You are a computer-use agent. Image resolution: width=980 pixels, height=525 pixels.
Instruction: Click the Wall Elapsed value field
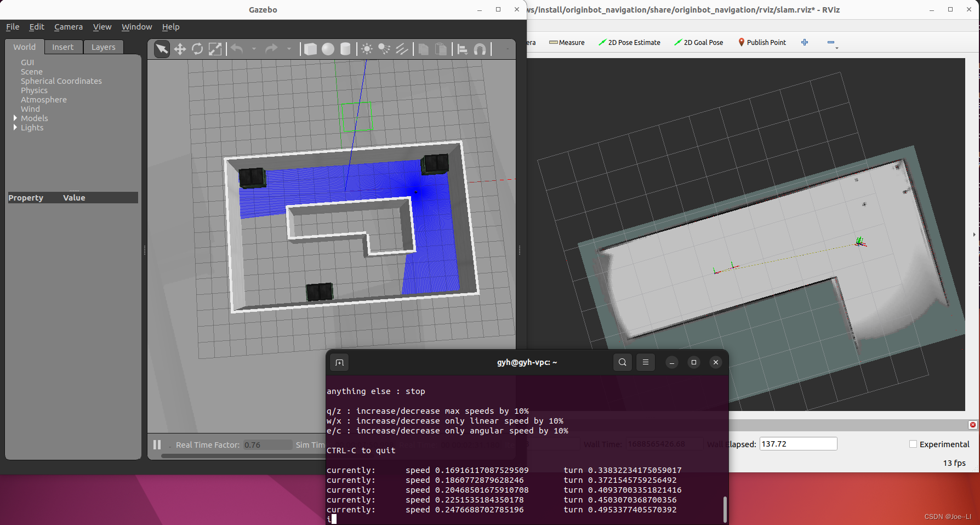pos(798,444)
